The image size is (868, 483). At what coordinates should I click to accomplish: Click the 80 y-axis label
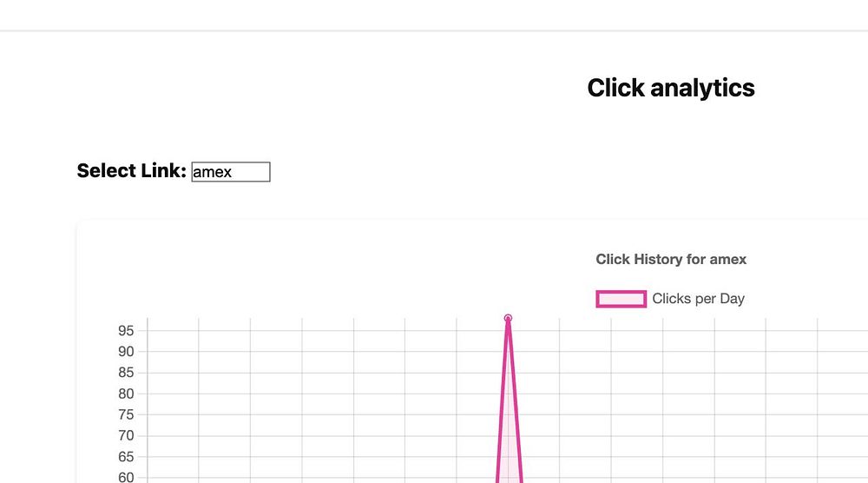point(126,394)
